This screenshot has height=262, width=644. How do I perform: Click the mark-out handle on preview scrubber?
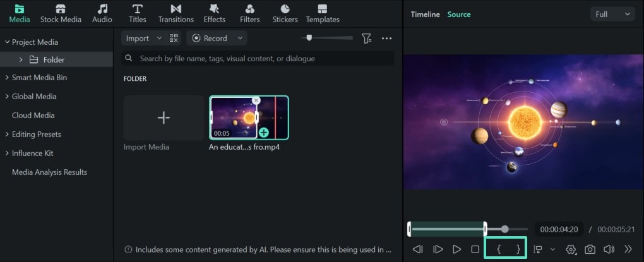click(485, 229)
